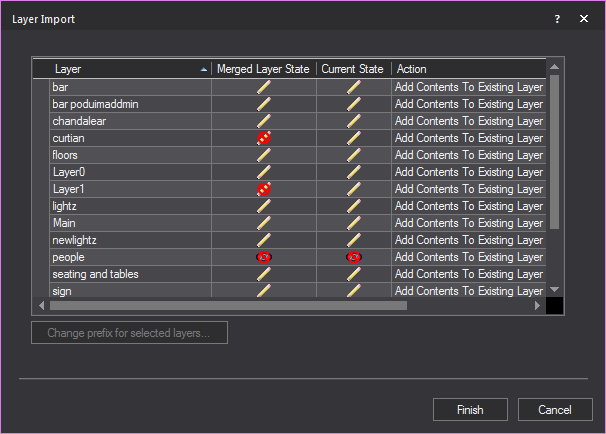This screenshot has height=434, width=606.
Task: Open Action option for bar poduimaddmin layer
Action: pyautogui.click(x=469, y=104)
